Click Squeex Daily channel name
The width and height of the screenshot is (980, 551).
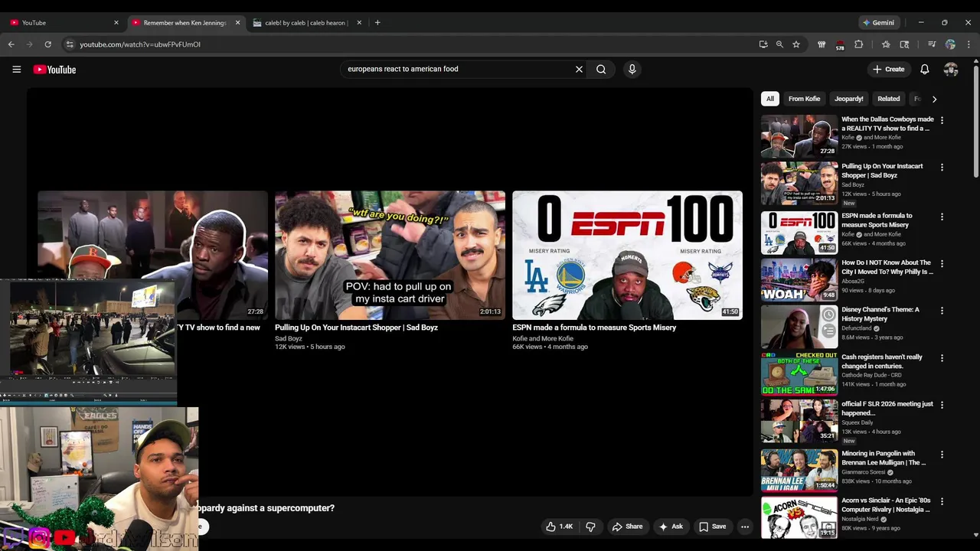tap(857, 422)
